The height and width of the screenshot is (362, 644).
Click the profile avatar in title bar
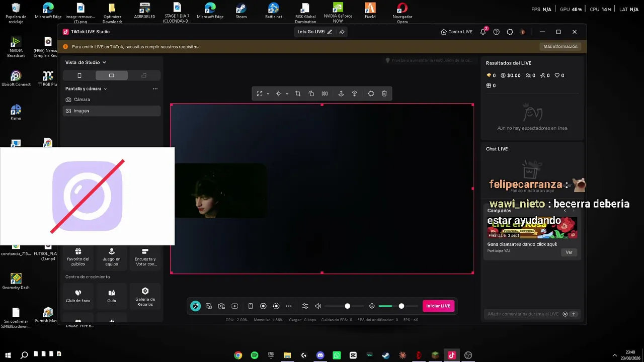(523, 32)
